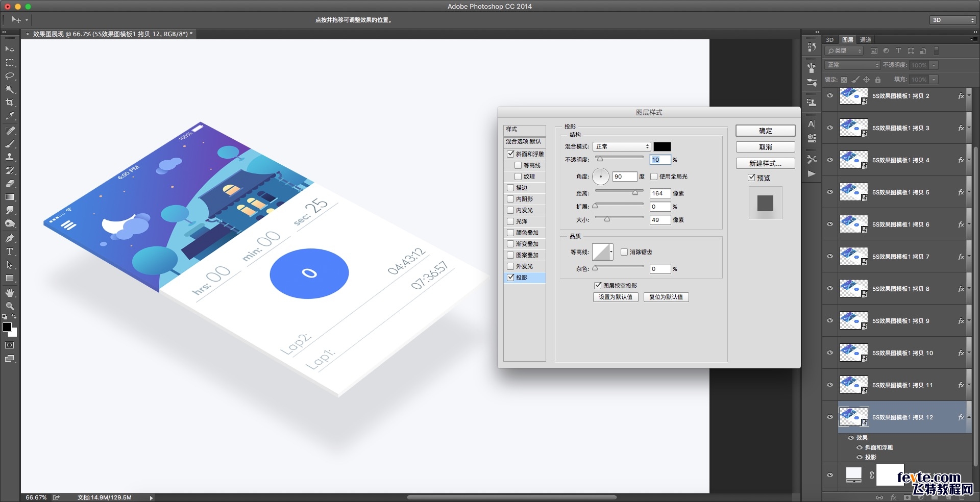Select the Hand tool

click(x=10, y=293)
